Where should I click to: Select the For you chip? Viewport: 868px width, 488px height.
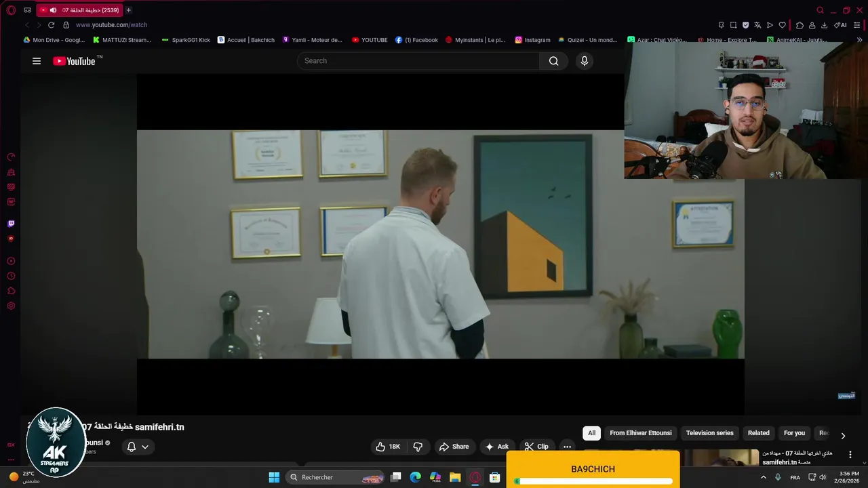click(x=794, y=433)
